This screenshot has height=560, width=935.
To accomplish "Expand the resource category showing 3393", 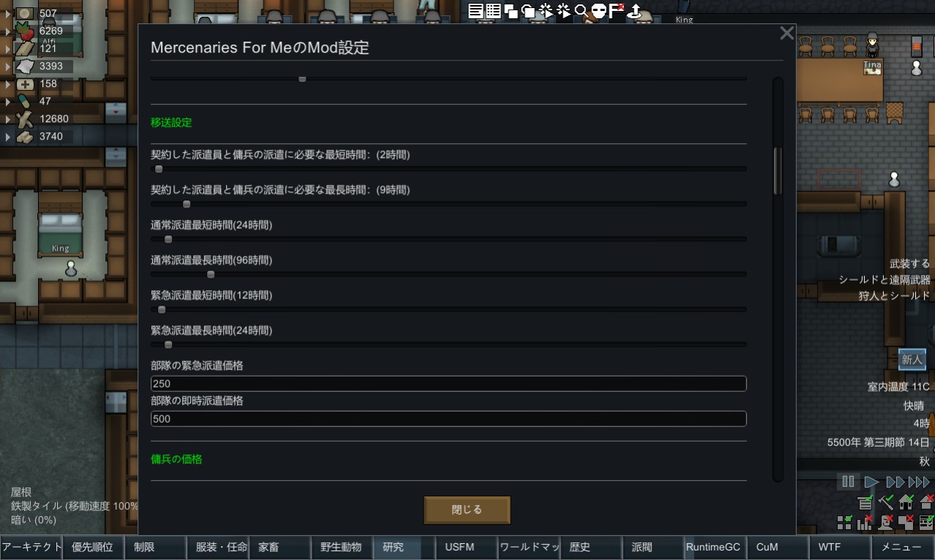I will coord(8,67).
